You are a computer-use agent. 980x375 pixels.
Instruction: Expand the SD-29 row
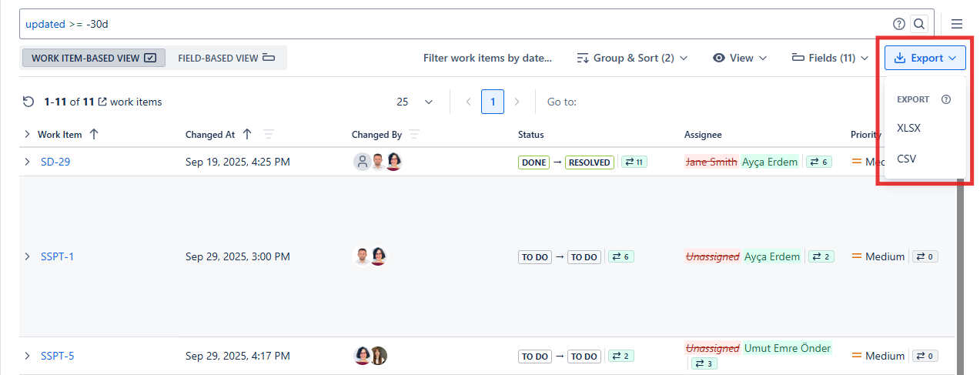point(27,162)
